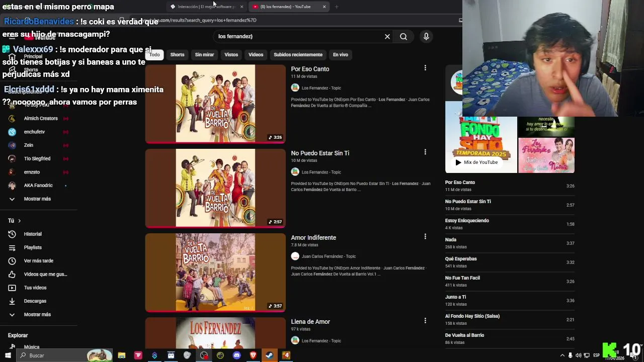
Task: Select the Todo filter chip
Action: pyautogui.click(x=154, y=54)
